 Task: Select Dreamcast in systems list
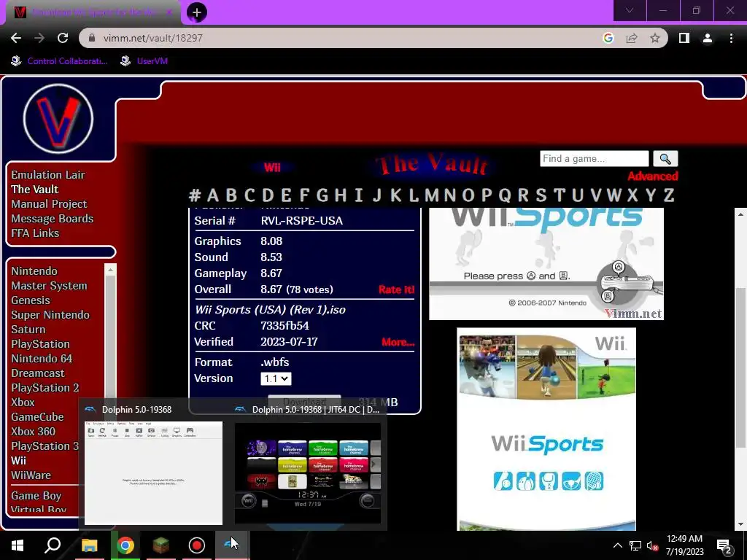click(38, 373)
